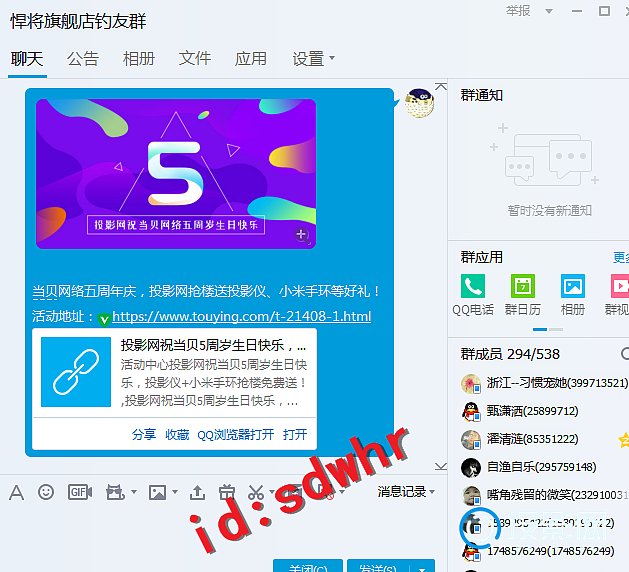
Task: Click the 群通知 header
Action: [481, 95]
